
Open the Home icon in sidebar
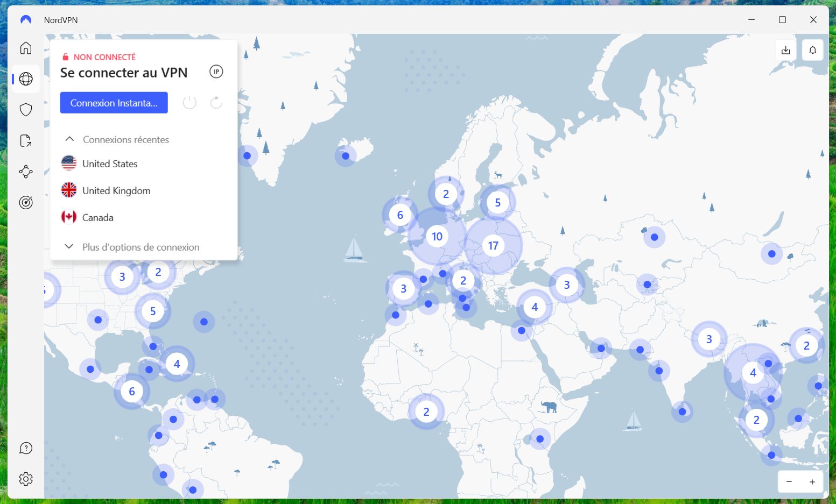(26, 48)
